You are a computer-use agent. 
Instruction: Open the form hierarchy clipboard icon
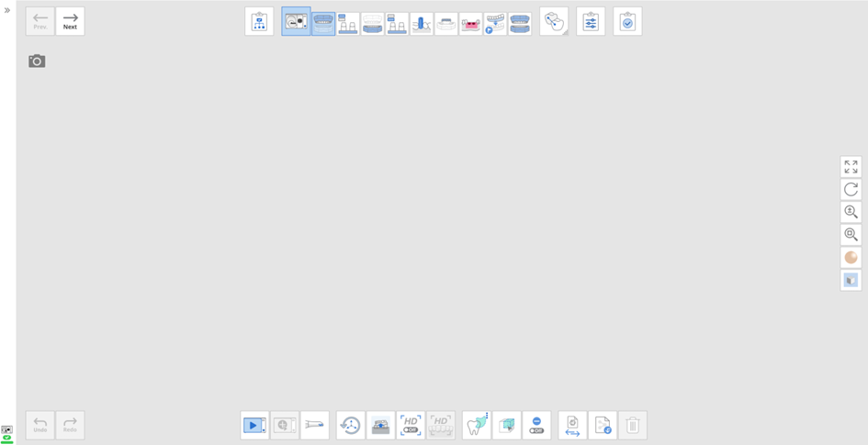coord(260,21)
